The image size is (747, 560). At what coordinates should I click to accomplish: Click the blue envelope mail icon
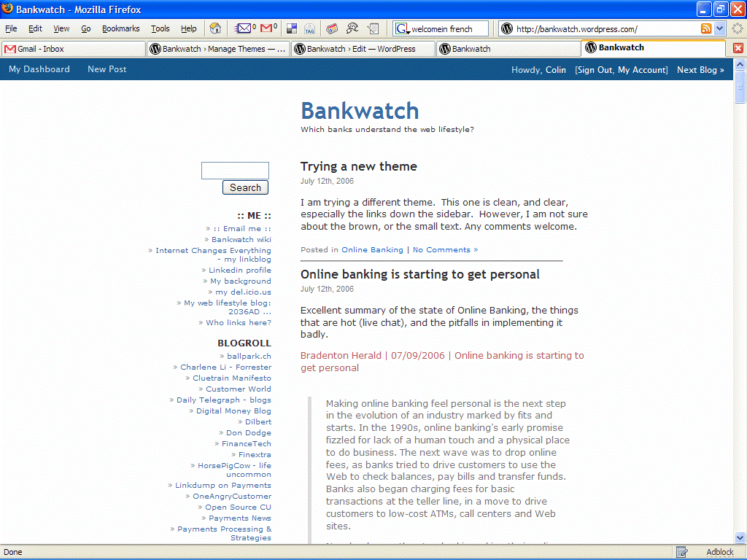(243, 28)
